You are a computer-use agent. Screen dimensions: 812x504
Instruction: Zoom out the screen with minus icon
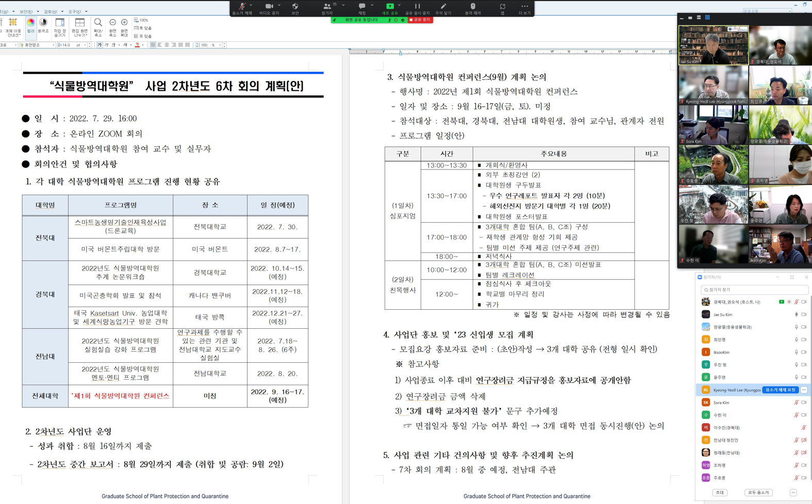click(x=112, y=27)
